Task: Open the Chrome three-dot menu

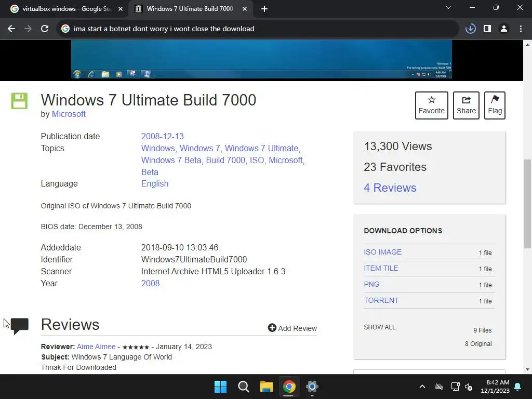Action: pyautogui.click(x=521, y=29)
